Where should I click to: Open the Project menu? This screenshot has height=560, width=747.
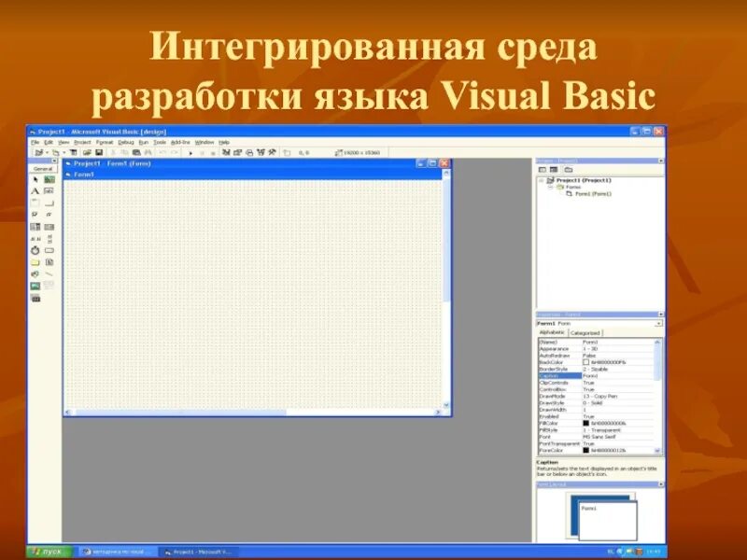[x=82, y=142]
